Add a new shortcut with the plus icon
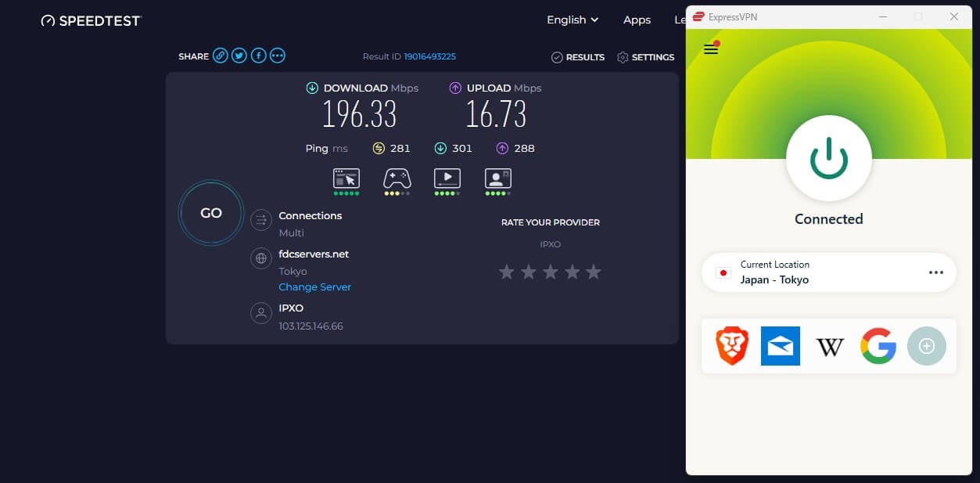980x483 pixels. [926, 346]
